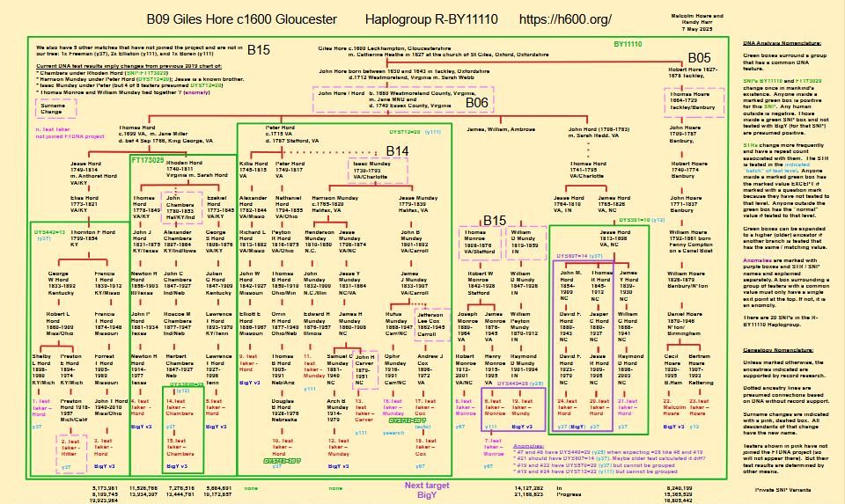Viewport: 845px width, 504px height.
Task: Click the Next target BigY text
Action: (425, 490)
